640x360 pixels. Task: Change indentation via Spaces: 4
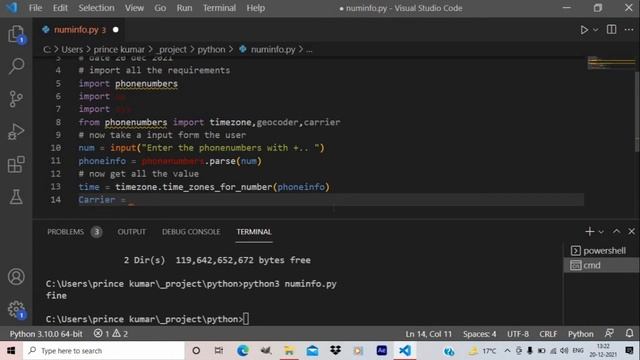pyautogui.click(x=480, y=334)
